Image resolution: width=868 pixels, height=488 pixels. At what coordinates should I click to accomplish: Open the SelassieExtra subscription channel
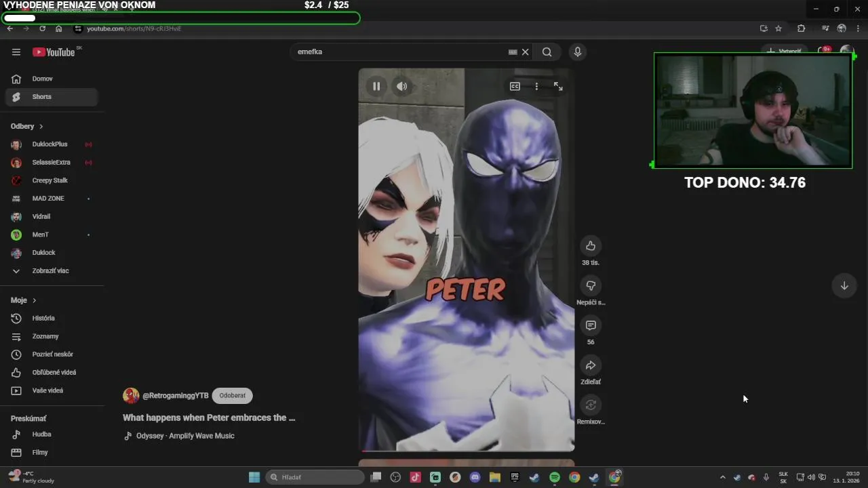(52, 163)
